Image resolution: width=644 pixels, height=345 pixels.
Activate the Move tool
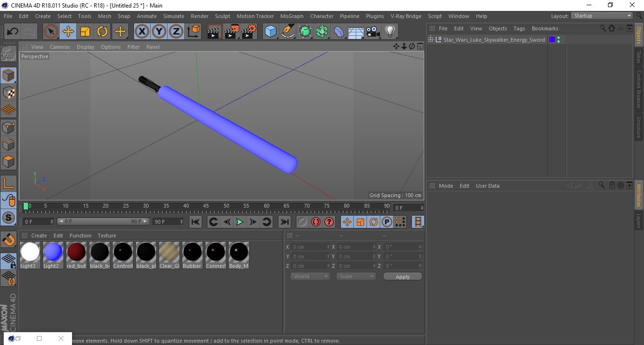coord(68,32)
